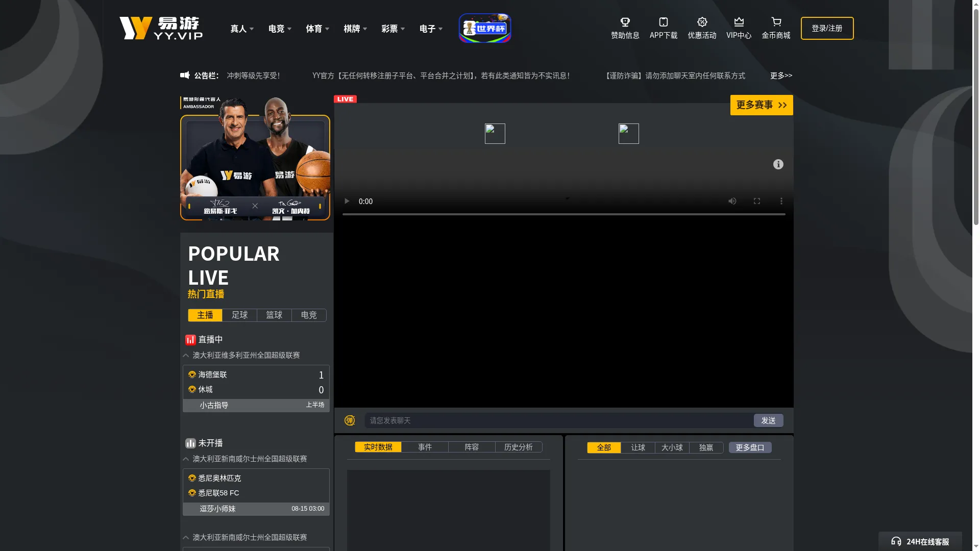Seek along the video progress bar

(x=564, y=214)
